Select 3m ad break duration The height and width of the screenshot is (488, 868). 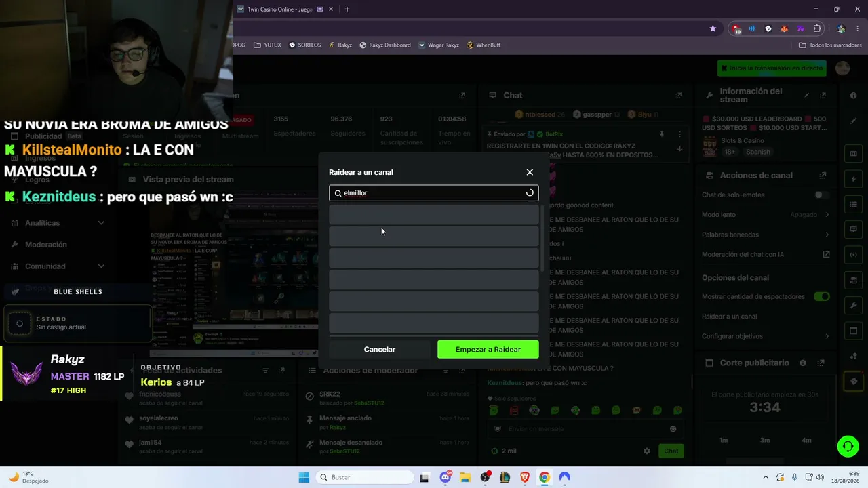[765, 441]
